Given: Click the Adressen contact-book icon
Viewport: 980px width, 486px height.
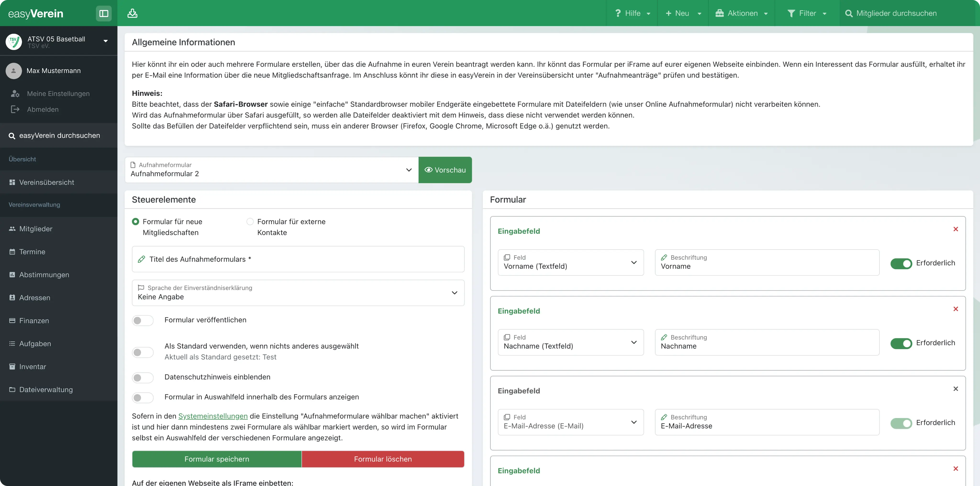Looking at the screenshot, I should 12,298.
